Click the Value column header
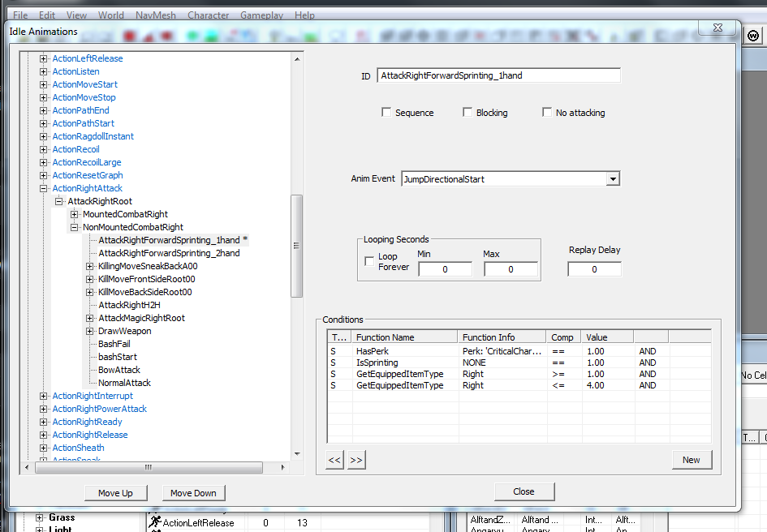This screenshot has height=532, width=767. click(607, 337)
